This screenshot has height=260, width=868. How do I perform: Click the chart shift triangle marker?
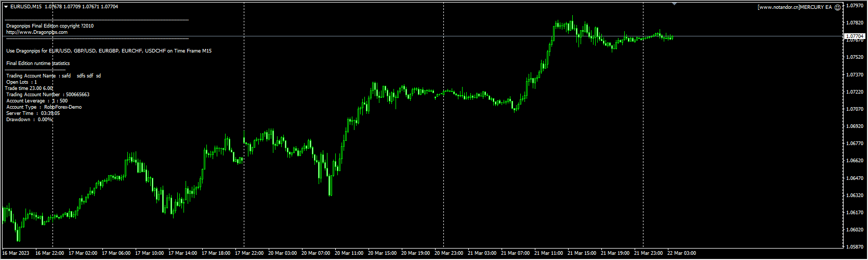(x=674, y=4)
